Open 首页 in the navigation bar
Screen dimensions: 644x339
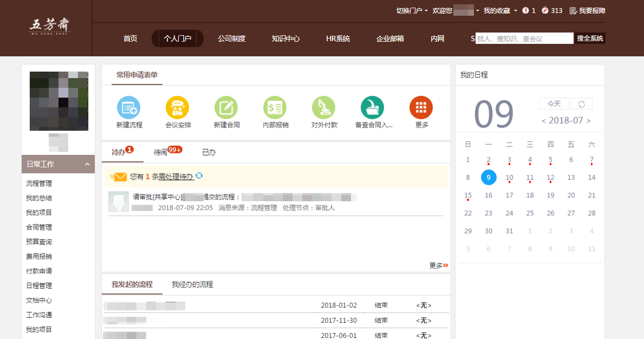130,39
